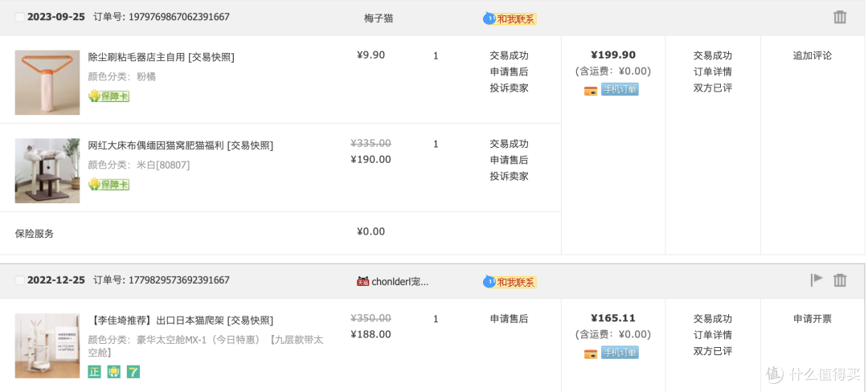Click 申请售后 for the 除尘刷 item

tap(509, 71)
